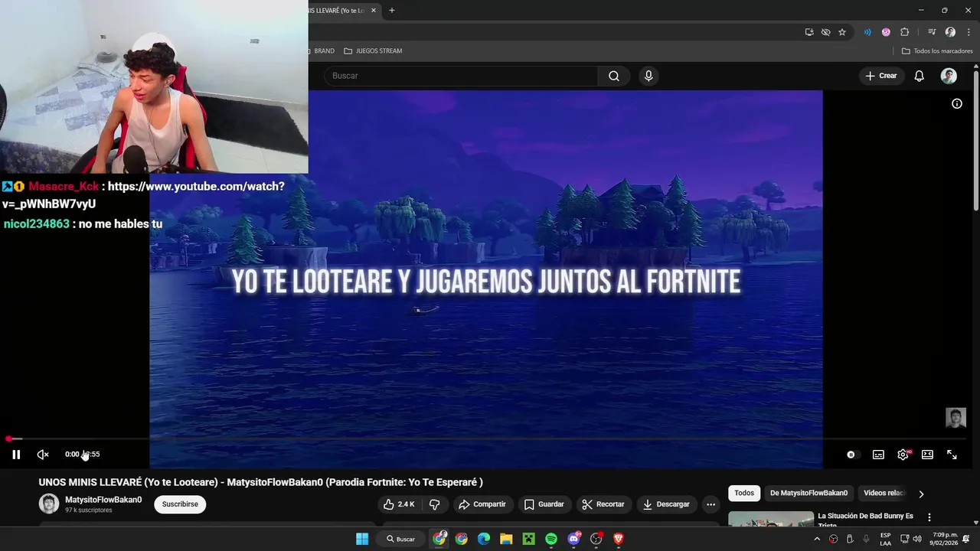Open Spotify from the taskbar
The width and height of the screenshot is (980, 551).
(551, 540)
